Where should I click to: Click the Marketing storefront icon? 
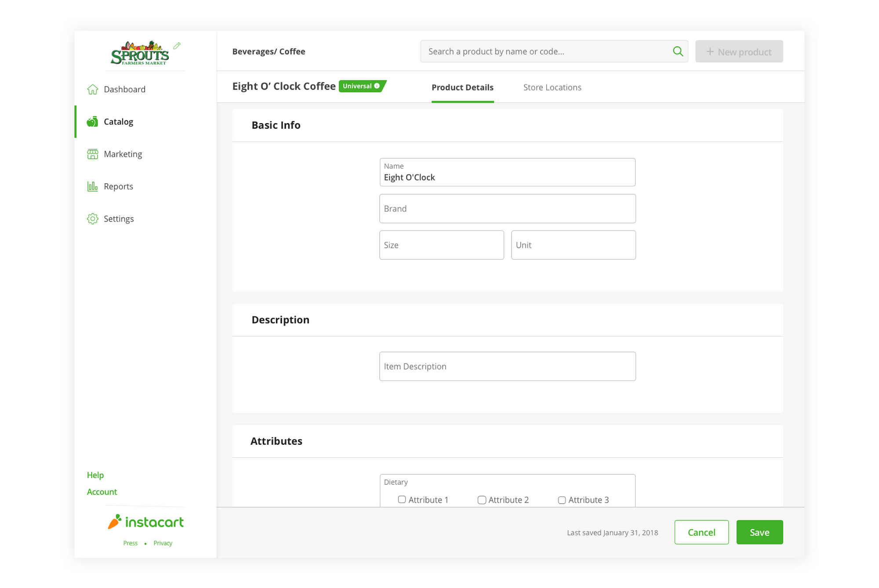(92, 154)
